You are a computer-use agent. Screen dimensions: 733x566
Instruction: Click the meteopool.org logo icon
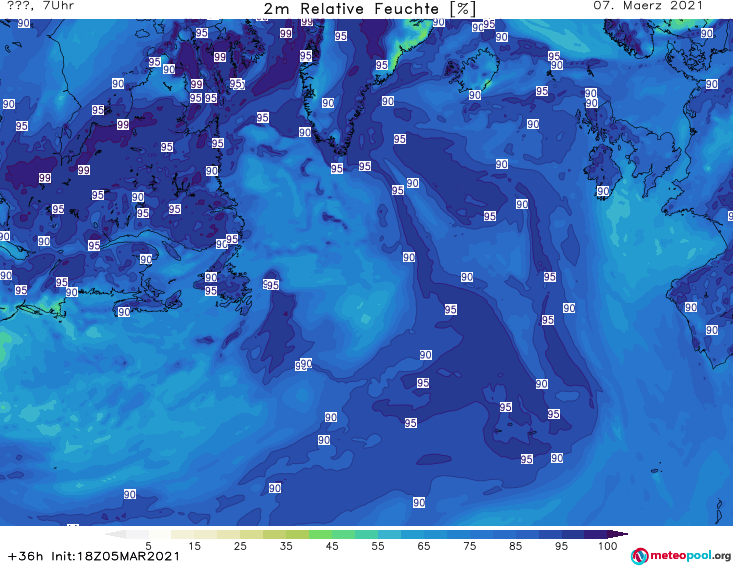[x=639, y=556]
